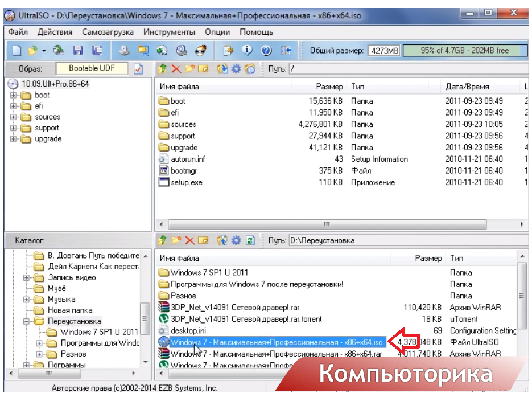
Task: Sort image list by Дата/Время column
Action: point(481,87)
